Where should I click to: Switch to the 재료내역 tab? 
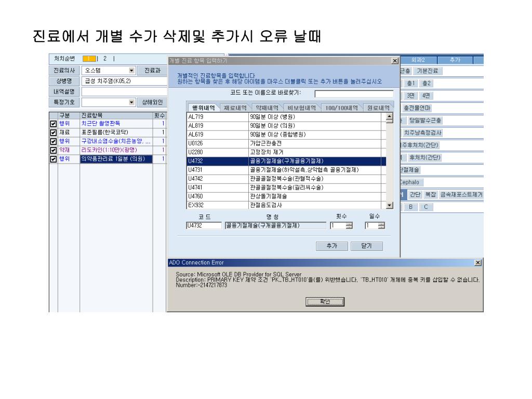point(235,108)
